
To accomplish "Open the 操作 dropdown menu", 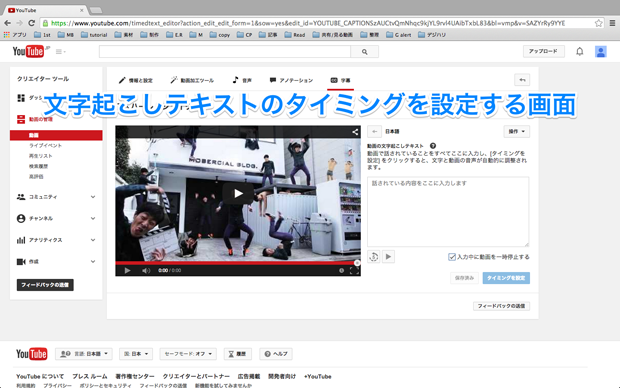I will coord(516,132).
